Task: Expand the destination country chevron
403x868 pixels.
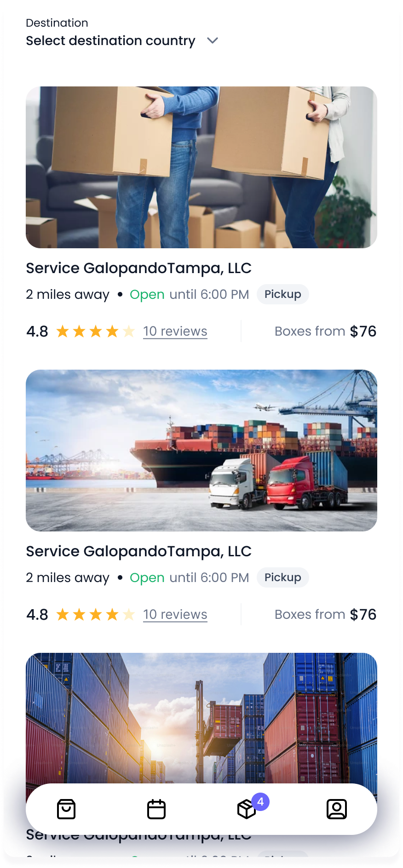Action: click(213, 40)
